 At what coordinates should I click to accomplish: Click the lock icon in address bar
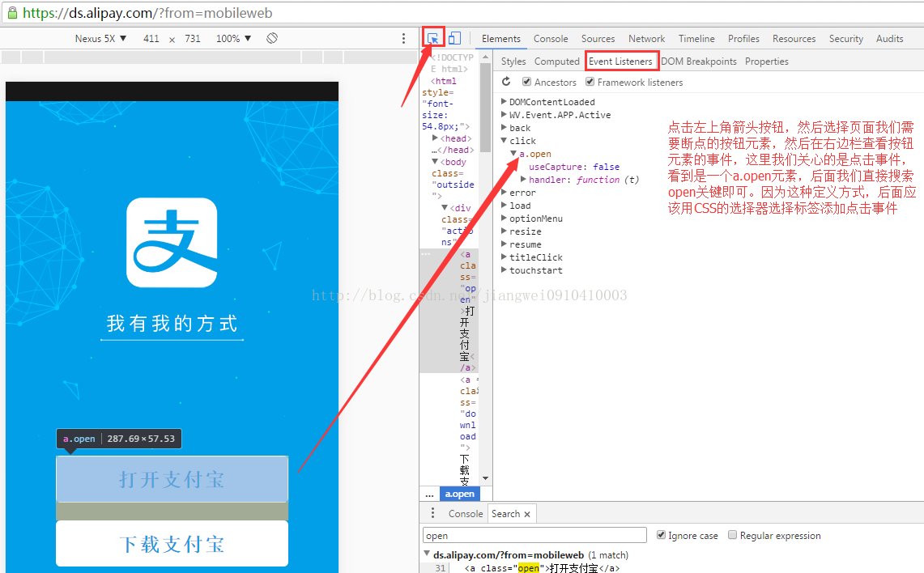click(x=12, y=12)
